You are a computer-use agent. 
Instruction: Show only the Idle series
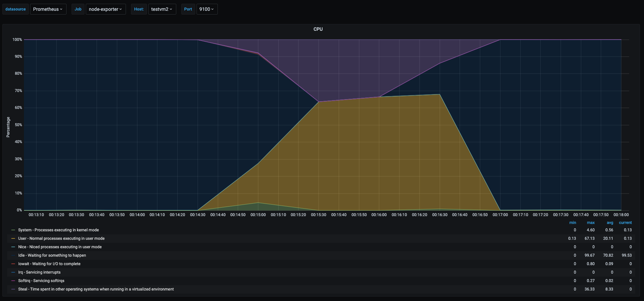[52, 255]
